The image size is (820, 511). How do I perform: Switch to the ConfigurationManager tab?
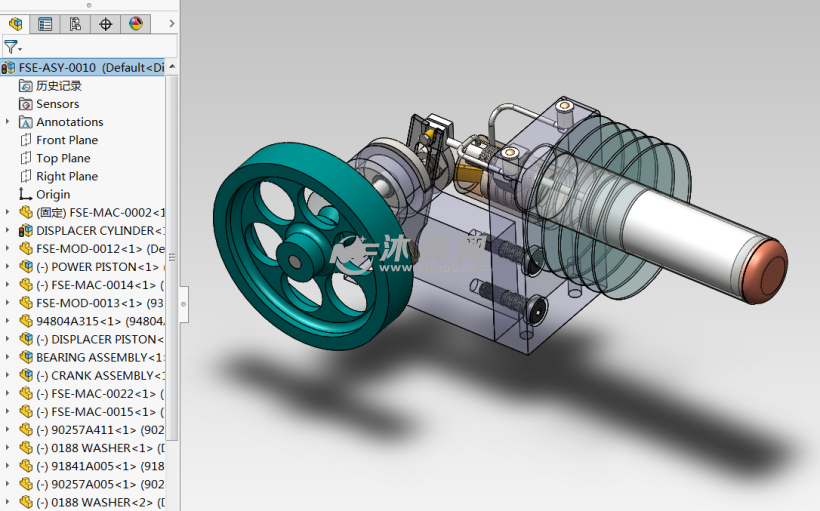click(x=75, y=24)
